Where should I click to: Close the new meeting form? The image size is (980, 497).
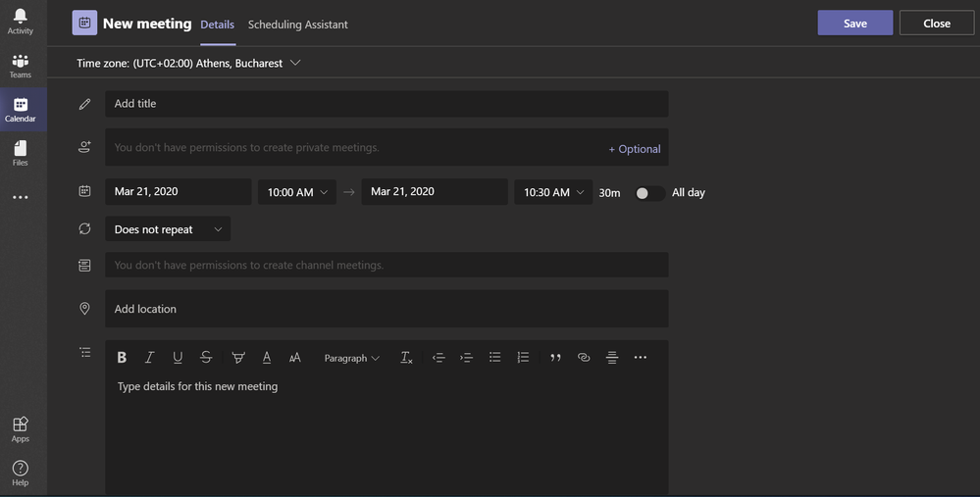(936, 24)
